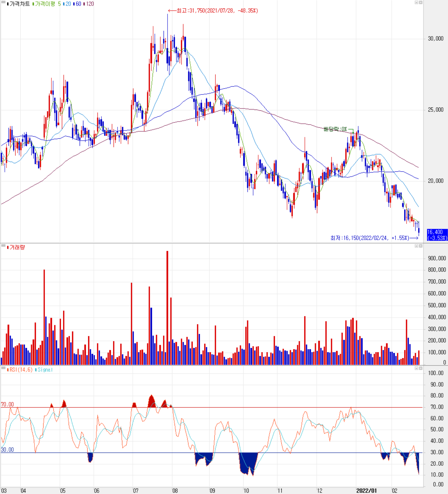Select the 가격차트 legend label
Screen dimensions: 448x494
(19, 4)
